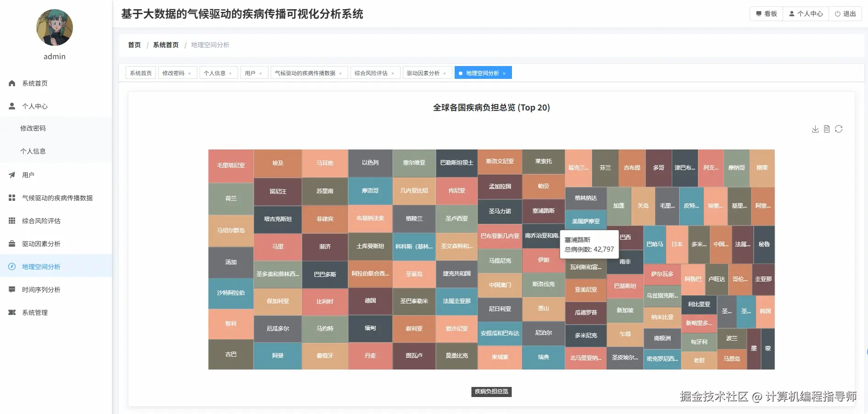Click the 看板 button in header
Image resolution: width=868 pixels, height=414 pixels.
(x=767, y=14)
